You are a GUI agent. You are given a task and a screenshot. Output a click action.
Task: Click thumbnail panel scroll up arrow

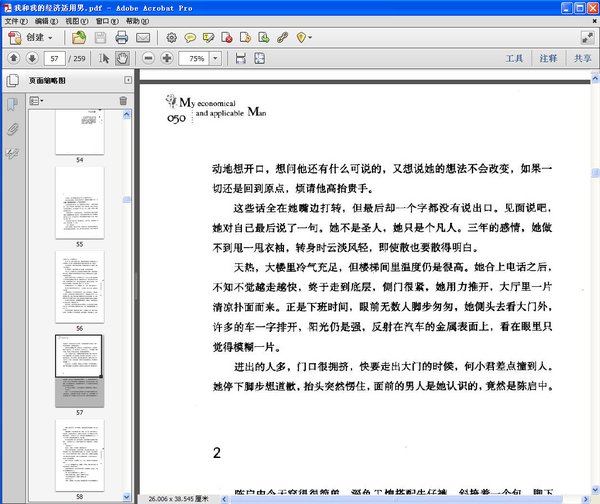127,114
